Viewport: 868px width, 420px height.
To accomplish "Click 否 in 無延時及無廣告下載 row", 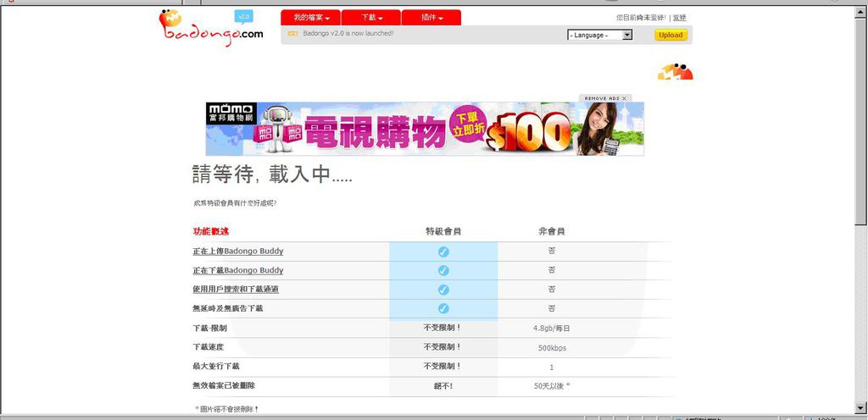I will (x=552, y=308).
